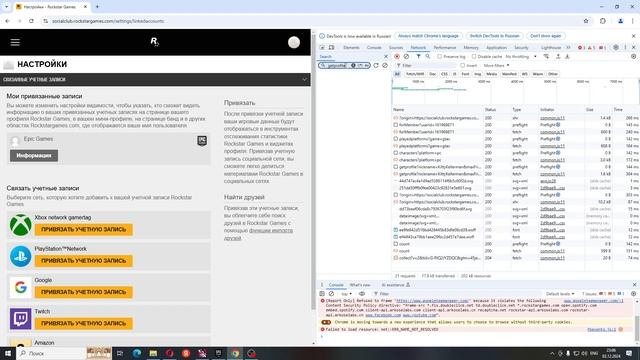Image resolution: width=640 pixels, height=360 pixels.
Task: Link Xbox account via the orange button
Action: point(84,230)
